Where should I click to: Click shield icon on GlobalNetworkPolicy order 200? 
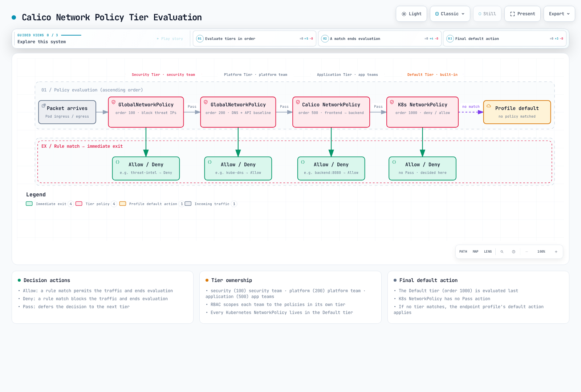206,102
